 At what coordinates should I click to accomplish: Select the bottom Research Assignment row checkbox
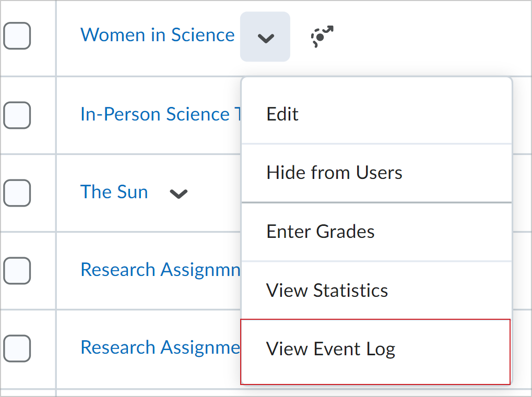tap(17, 348)
